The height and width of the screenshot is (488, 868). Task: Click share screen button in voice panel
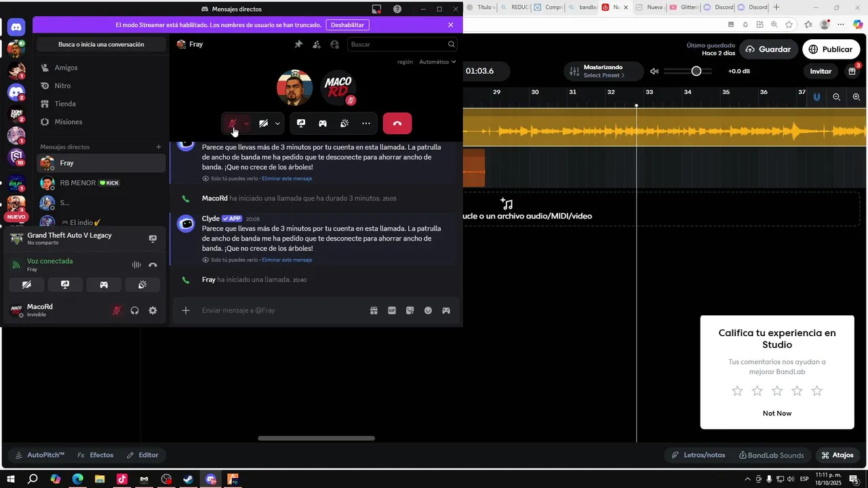coord(65,285)
